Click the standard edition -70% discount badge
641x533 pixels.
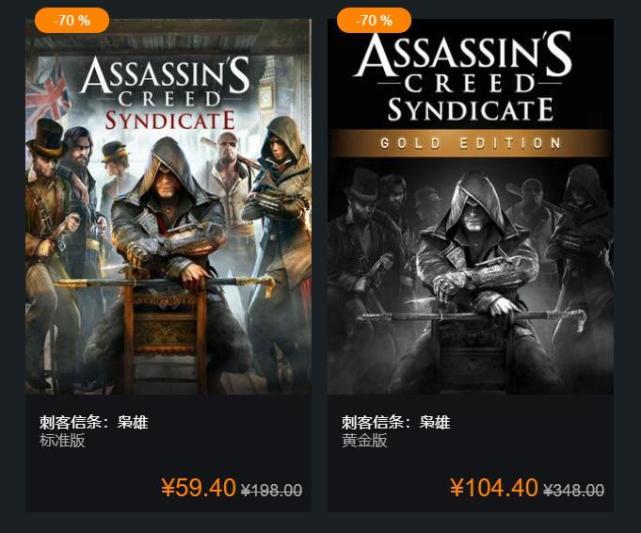71,20
